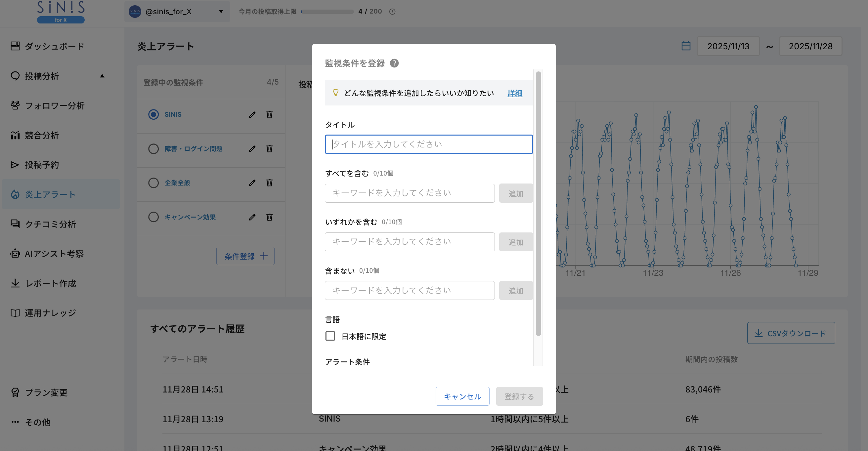
Task: Select the 障害・ログイン問題 radio button
Action: click(x=153, y=148)
